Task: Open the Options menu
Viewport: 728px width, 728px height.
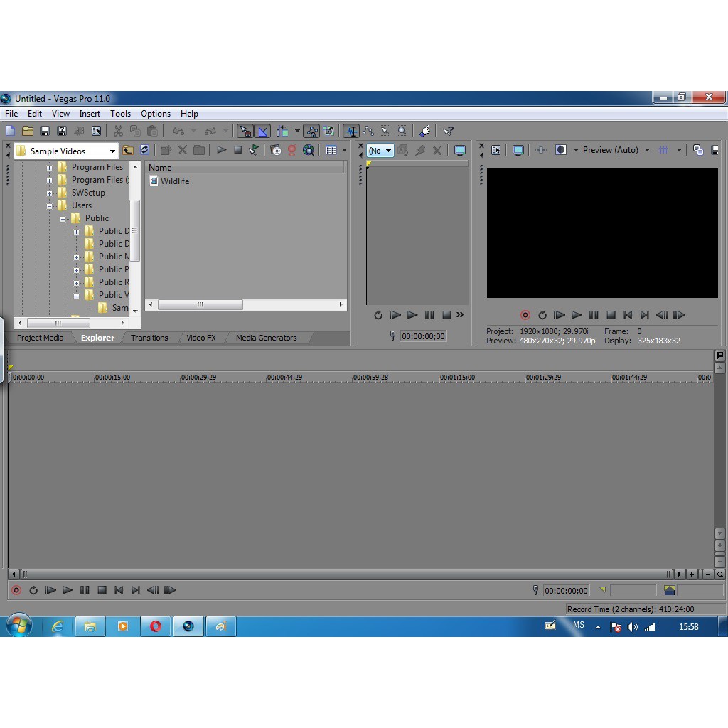Action: [156, 114]
